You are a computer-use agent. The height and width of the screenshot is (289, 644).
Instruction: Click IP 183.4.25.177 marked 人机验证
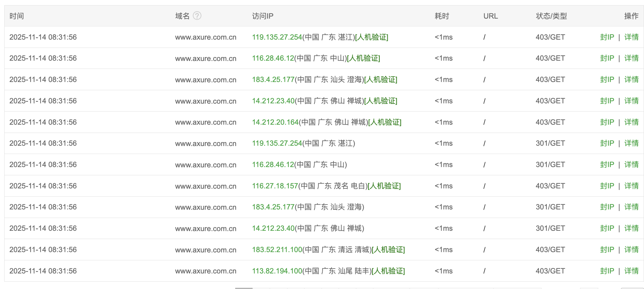coord(273,80)
